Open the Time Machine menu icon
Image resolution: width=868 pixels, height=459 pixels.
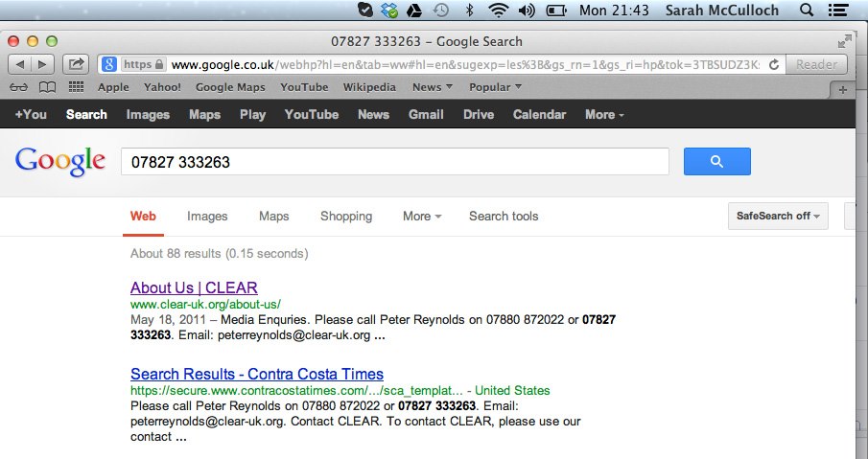[440, 10]
